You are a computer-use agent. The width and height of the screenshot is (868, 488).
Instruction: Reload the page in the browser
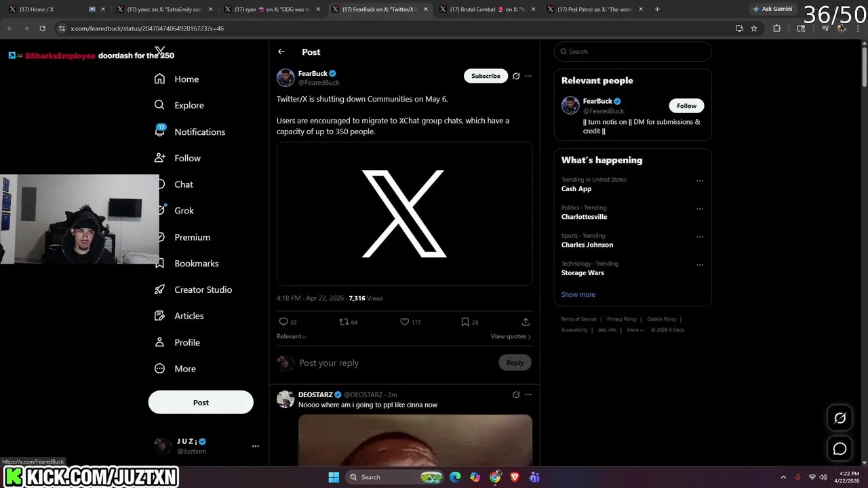click(x=42, y=28)
